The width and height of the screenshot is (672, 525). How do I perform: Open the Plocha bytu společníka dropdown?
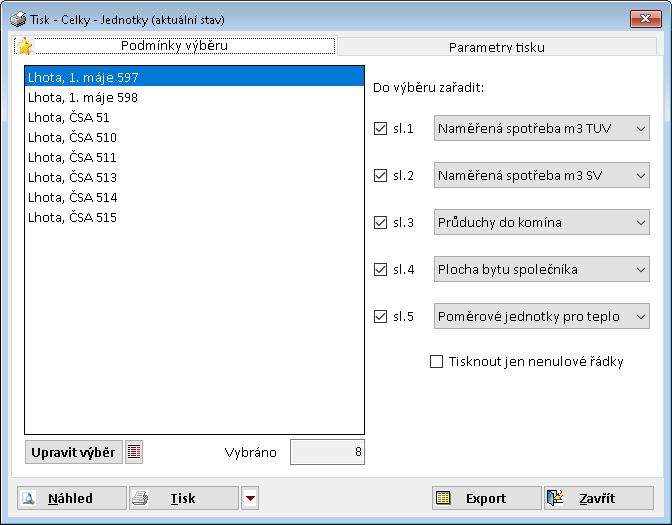[x=541, y=269]
